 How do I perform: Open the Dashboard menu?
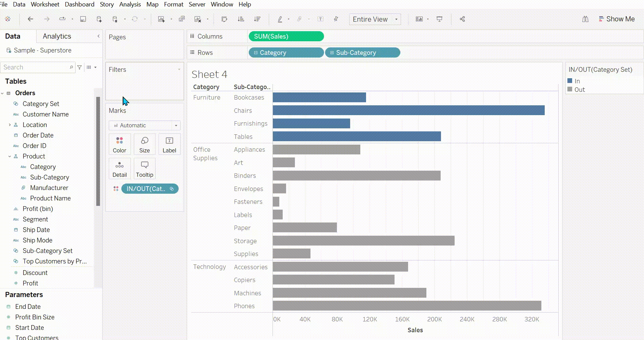pos(80,4)
